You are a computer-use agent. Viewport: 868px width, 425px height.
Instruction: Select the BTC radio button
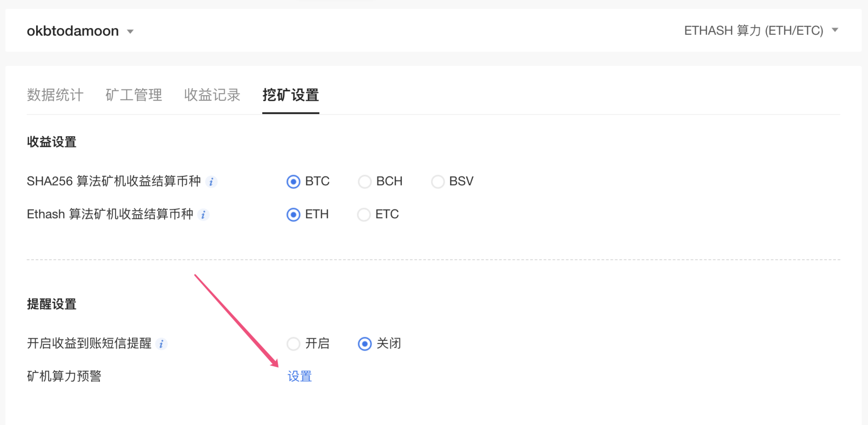(293, 182)
